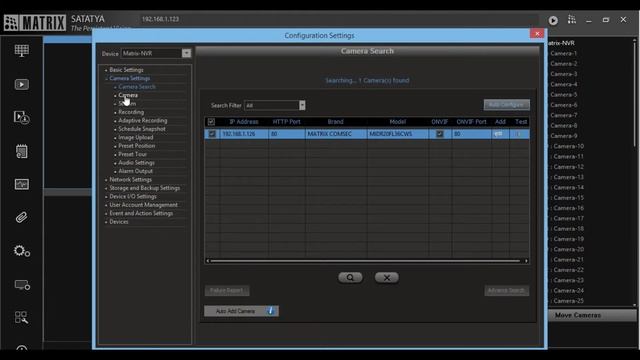
Task: Open the Device dropdown Matrix-NVR
Action: point(186,53)
